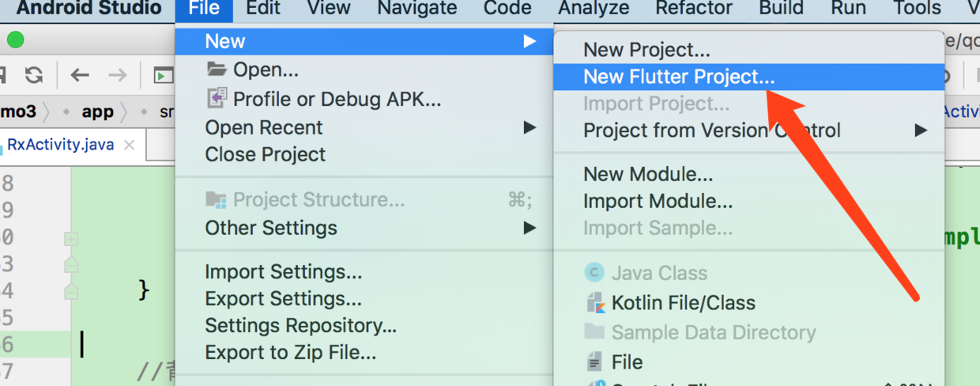Click the Open folder icon in File menu
This screenshot has height=386, width=980.
[x=217, y=70]
